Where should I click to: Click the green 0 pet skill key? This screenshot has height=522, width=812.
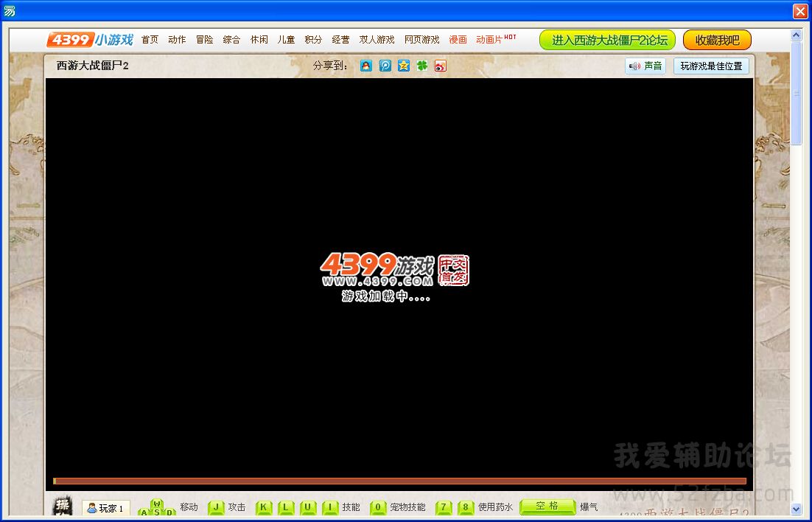[x=378, y=507]
